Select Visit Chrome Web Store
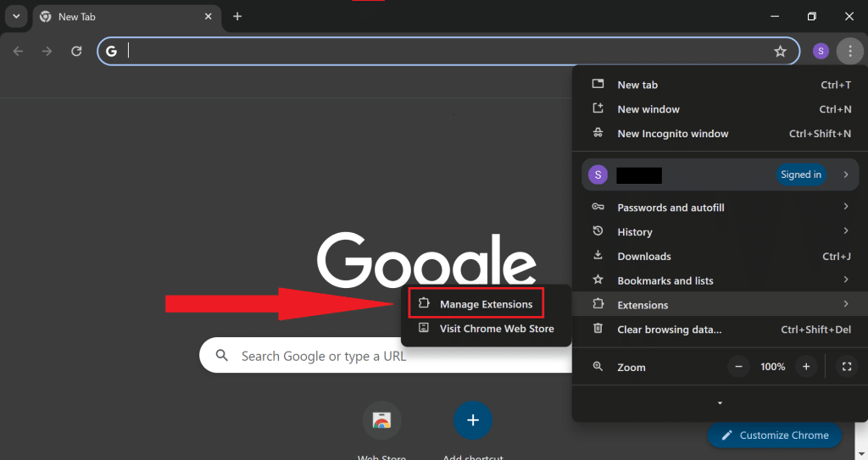Screen dimensions: 868x460 (496, 329)
